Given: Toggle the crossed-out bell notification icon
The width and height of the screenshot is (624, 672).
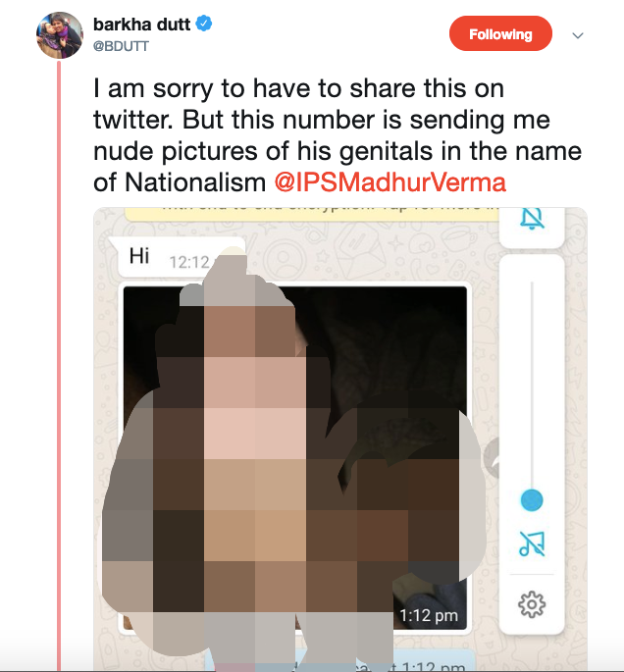Looking at the screenshot, I should [x=532, y=219].
